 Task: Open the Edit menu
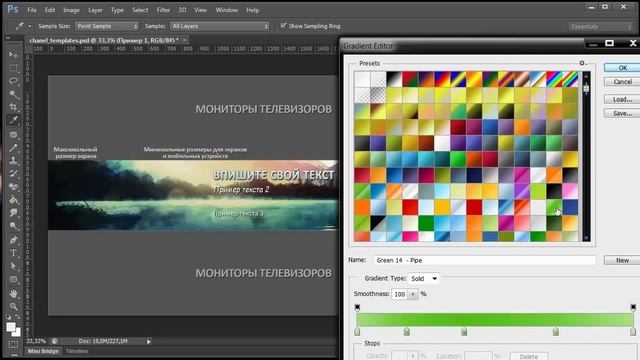point(50,10)
